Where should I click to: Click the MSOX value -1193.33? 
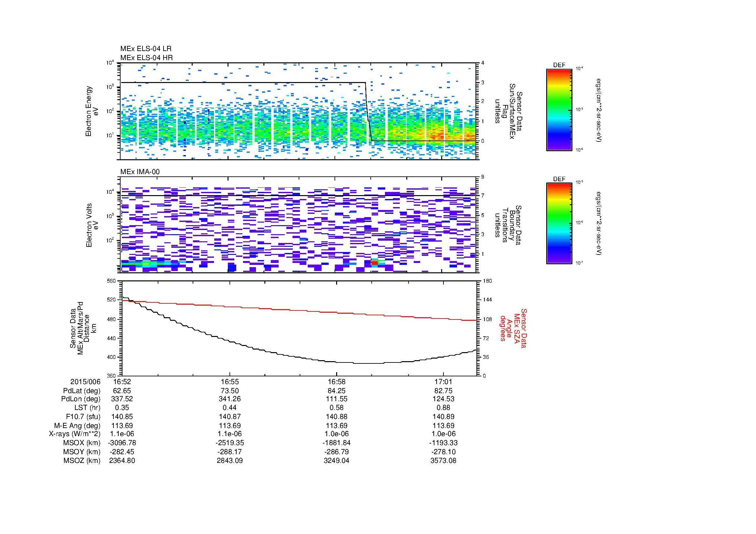[443, 443]
